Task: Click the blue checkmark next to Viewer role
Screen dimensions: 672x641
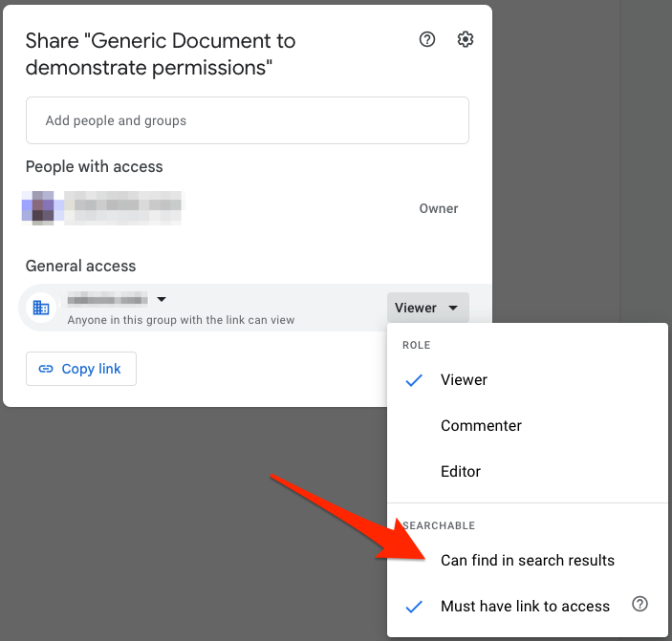Action: [414, 380]
